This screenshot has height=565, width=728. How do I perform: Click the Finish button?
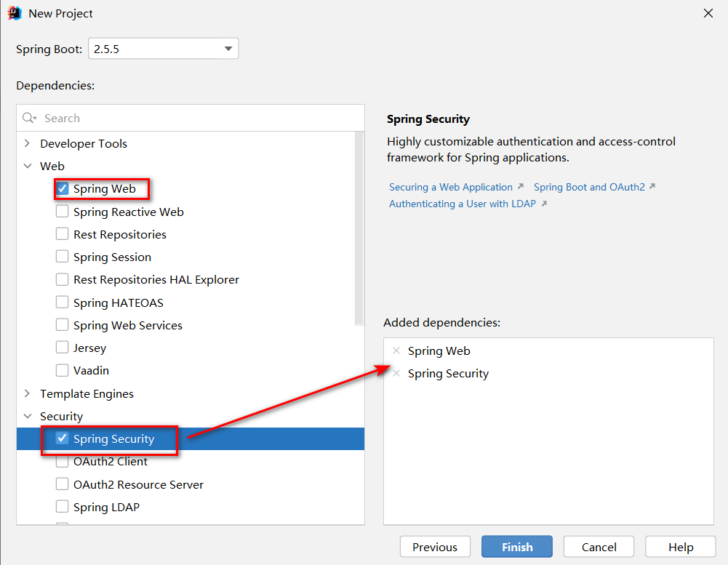tap(516, 546)
